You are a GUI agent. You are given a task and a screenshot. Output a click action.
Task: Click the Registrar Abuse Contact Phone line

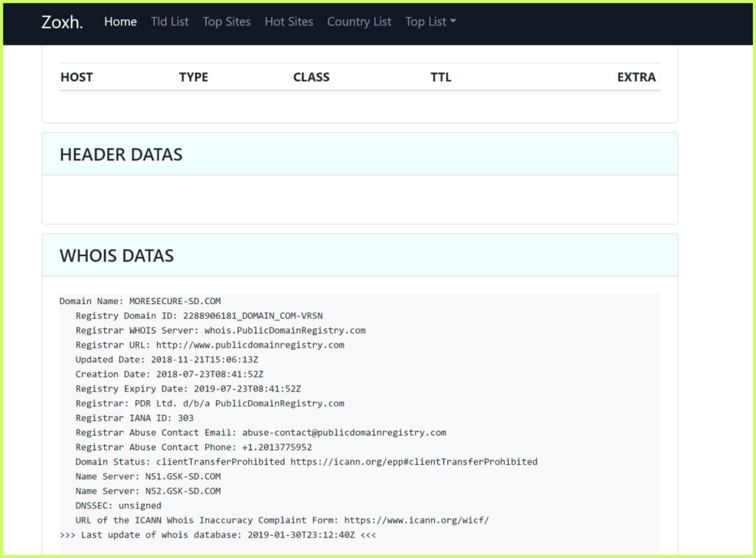click(193, 447)
